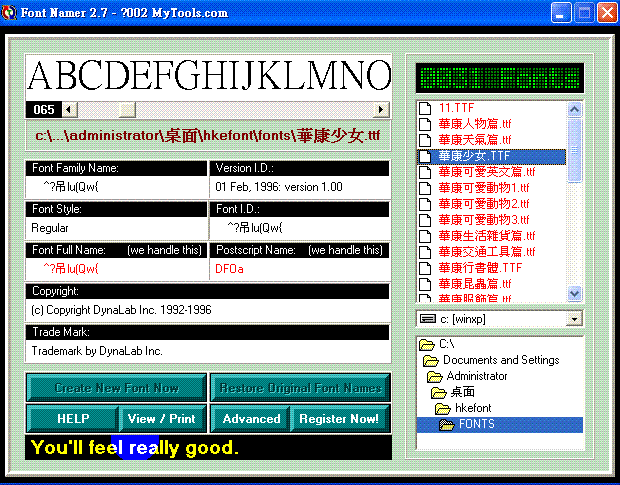Click the Font Style field showing Regular

[x=116, y=228]
